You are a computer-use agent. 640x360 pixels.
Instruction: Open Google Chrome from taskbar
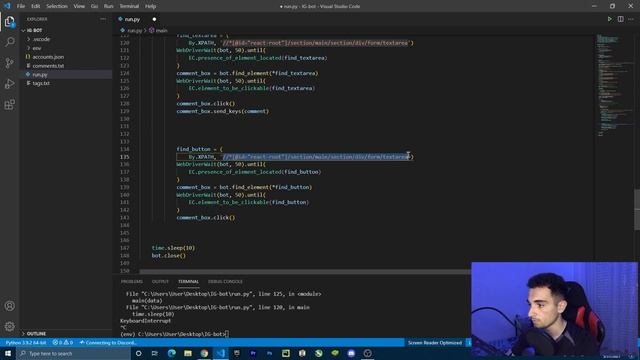(204, 353)
